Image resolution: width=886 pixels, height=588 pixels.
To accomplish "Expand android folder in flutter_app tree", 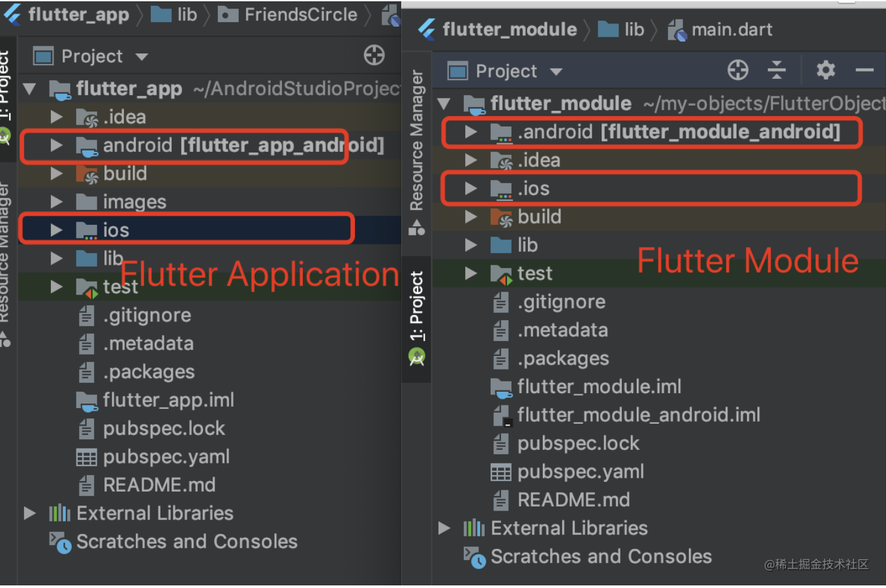I will [57, 145].
